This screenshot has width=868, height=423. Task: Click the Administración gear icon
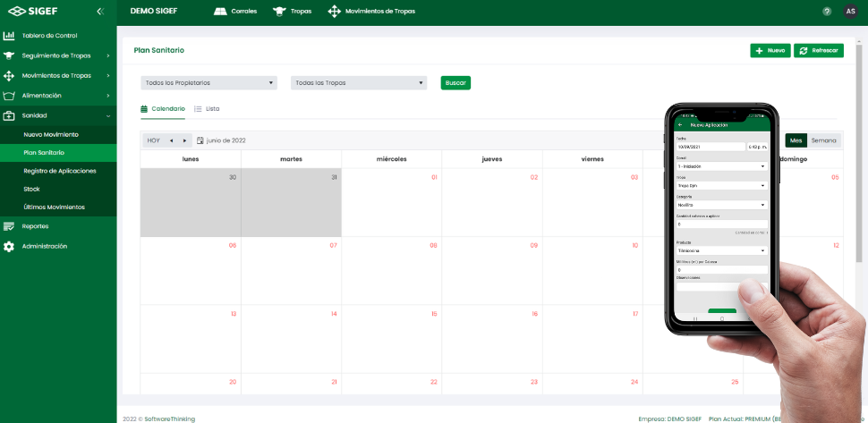pyautogui.click(x=9, y=246)
